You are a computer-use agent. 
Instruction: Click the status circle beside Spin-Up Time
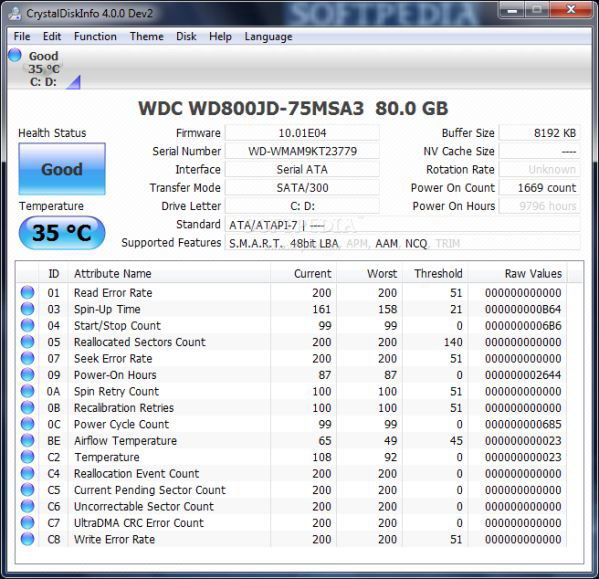(27, 309)
